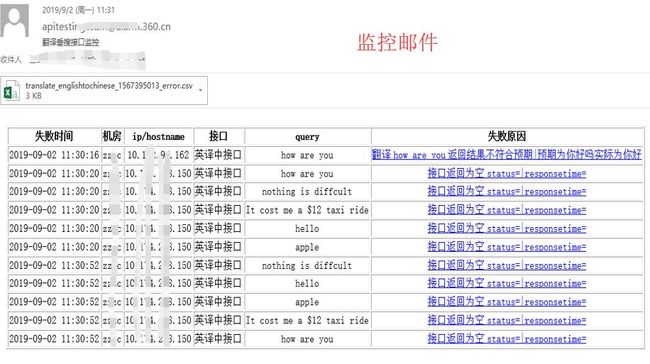Screen dimensions: 650x364
Task: Click the 失败原因 column header
Action: click(507, 136)
